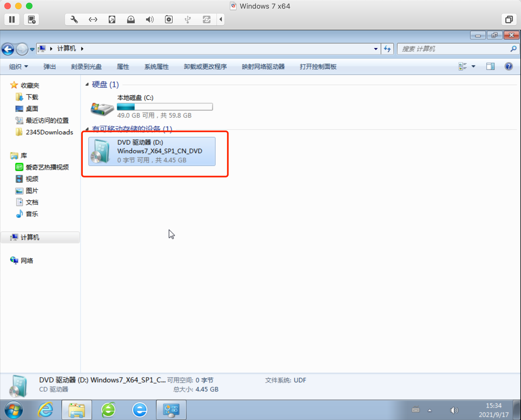
Task: Open the VM snapshot manager icon
Action: coord(32,19)
